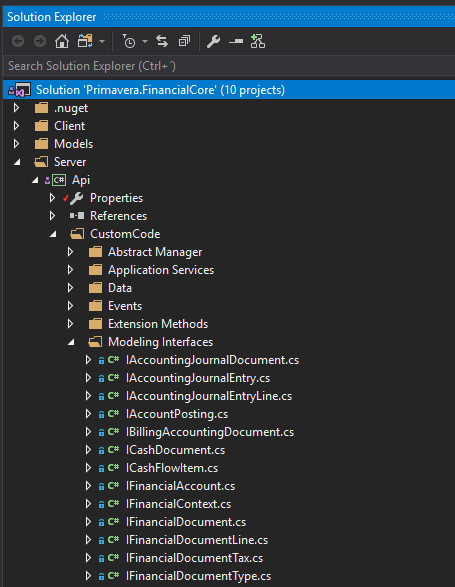Viewport: 455px width, 587px height.
Task: Collapse the CustomCode folder
Action: 53,234
